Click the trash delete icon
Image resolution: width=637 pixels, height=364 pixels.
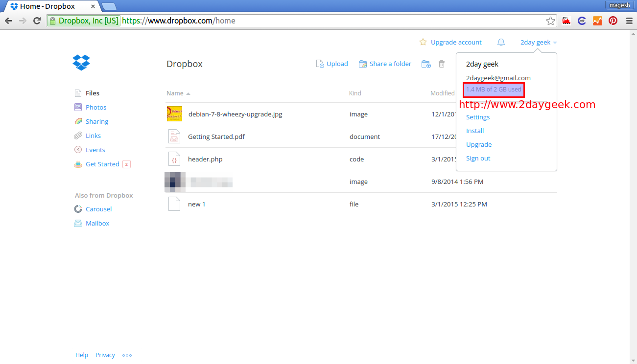[442, 64]
